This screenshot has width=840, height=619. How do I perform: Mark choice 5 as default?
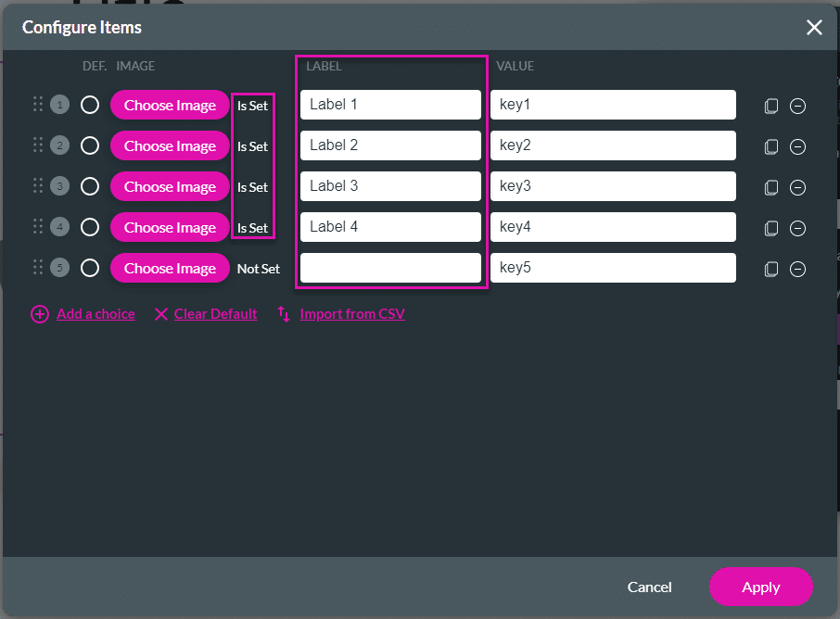89,268
